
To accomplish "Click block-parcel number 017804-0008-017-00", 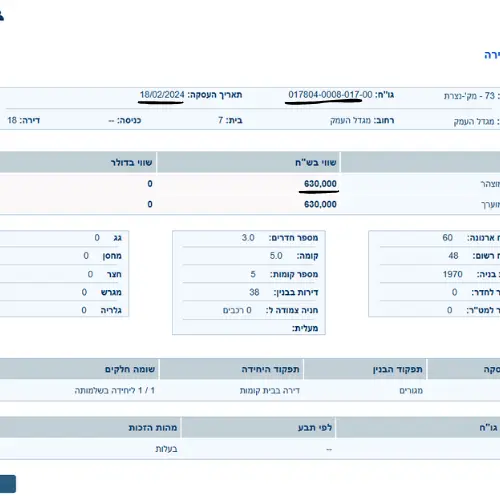I will point(330,95).
